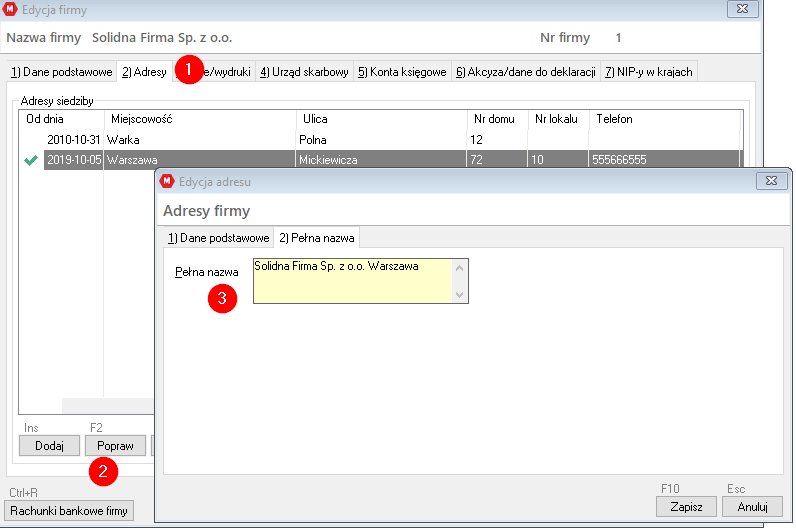Switch to Dane podstawowe tab in address dialog
Screen dimensions: 796x531
pyautogui.click(x=218, y=238)
